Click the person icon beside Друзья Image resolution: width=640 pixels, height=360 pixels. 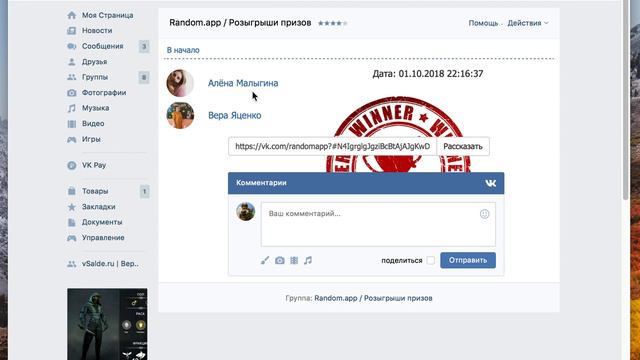point(71,62)
